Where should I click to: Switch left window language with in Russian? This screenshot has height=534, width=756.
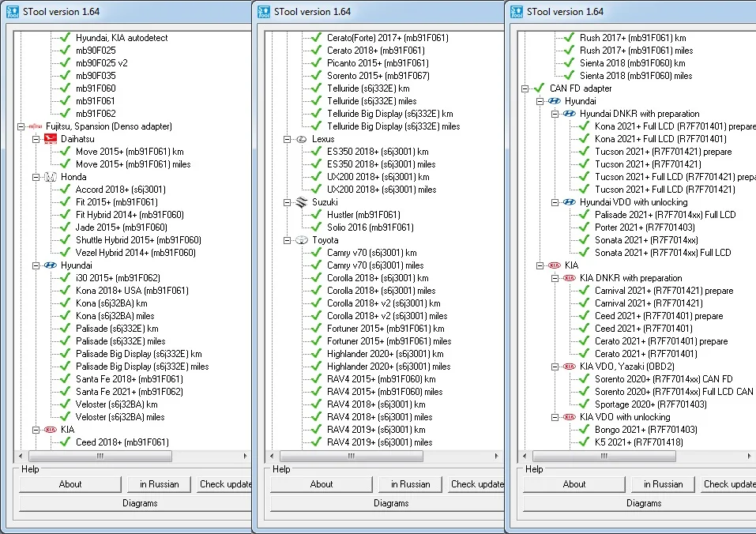click(159, 484)
